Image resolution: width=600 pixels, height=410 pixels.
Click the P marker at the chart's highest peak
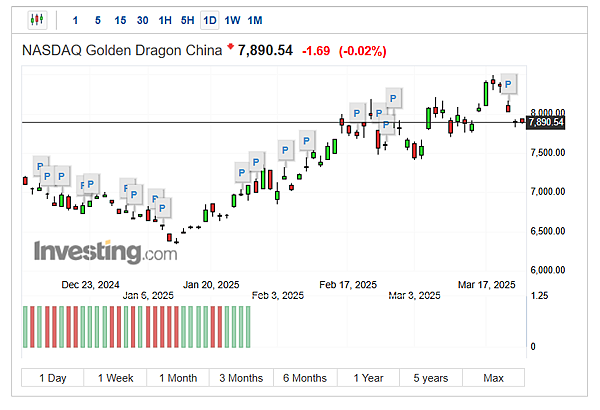coord(510,83)
